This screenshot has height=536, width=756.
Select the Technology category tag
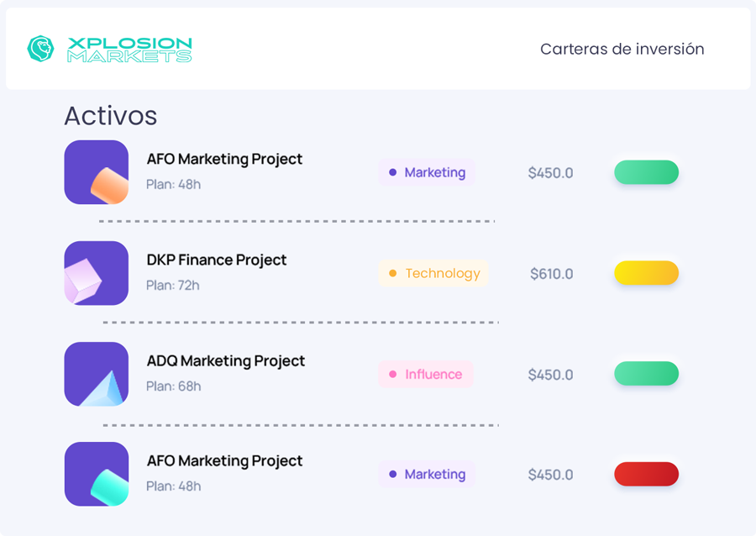click(x=433, y=273)
